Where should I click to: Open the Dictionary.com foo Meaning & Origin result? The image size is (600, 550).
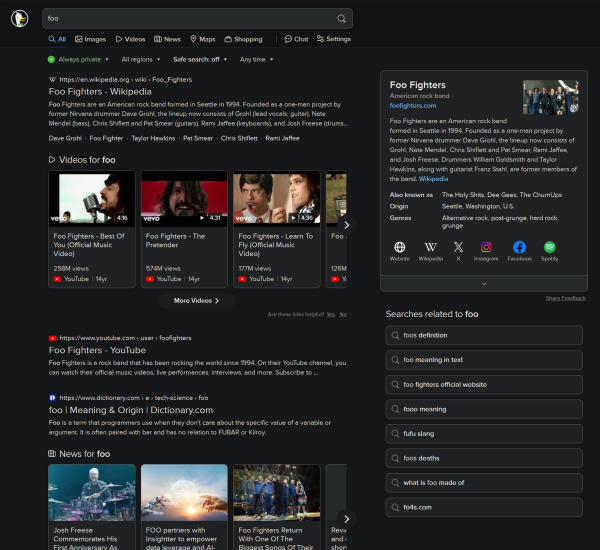click(x=131, y=410)
